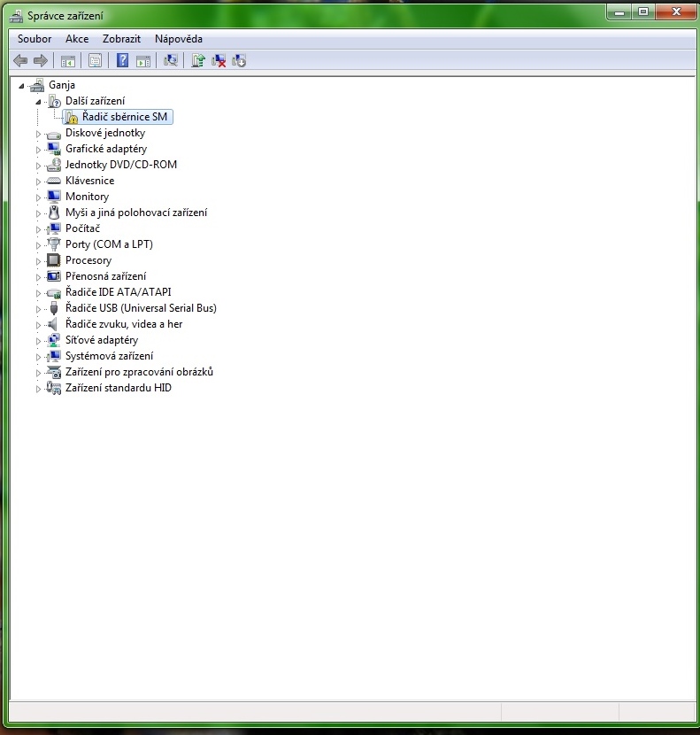Viewport: 700px width, 735px height.
Task: Click the Update driver software toolbar icon
Action: (x=197, y=60)
